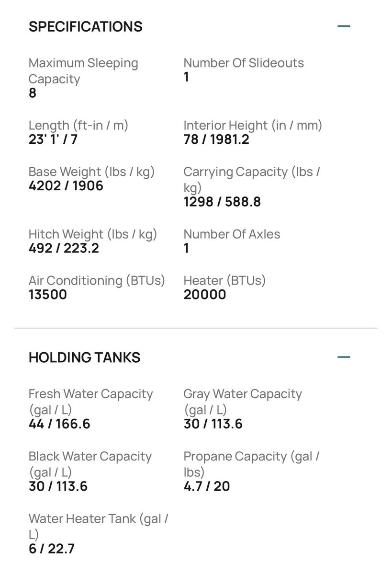
Task: Select Heater BTUs value 20000
Action: (205, 295)
